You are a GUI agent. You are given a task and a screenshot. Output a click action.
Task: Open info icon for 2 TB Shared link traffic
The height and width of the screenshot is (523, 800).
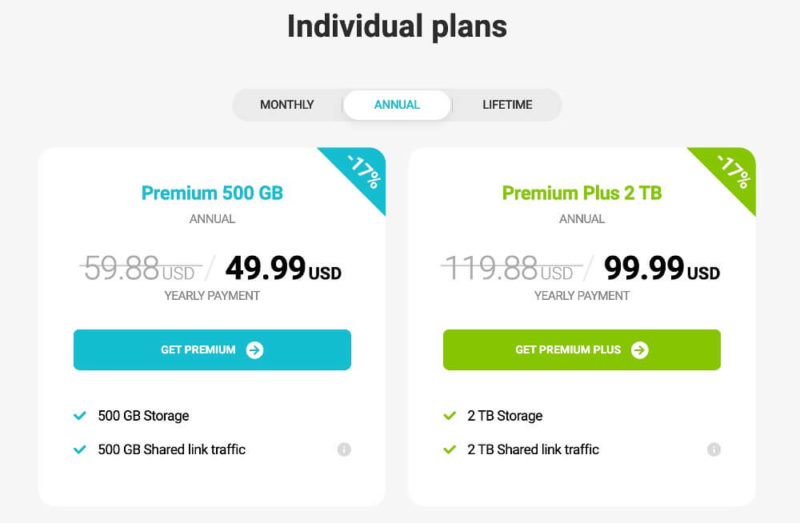[714, 450]
